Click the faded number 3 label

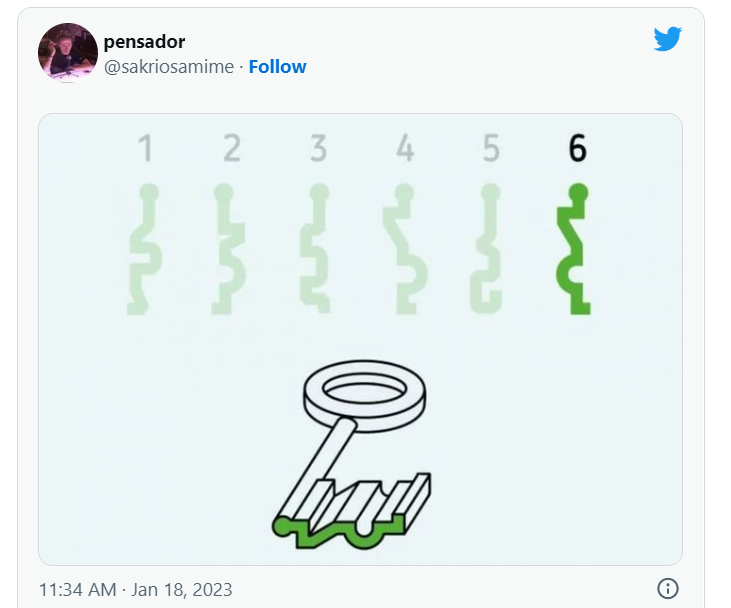pos(318,149)
